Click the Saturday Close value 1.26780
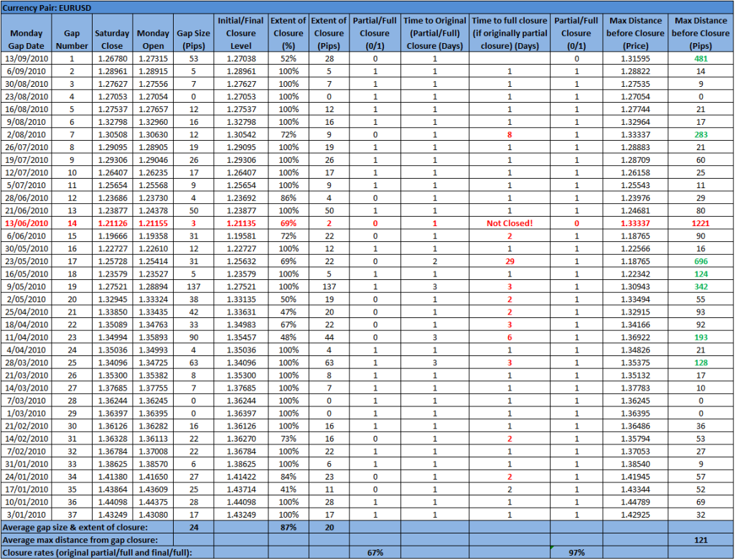Screen dimensions: 735x560 pos(113,59)
